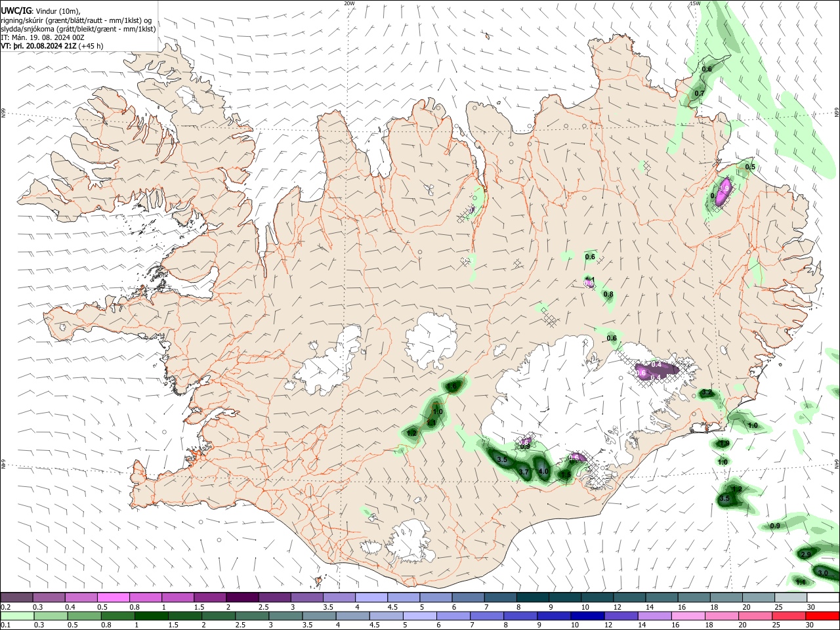Viewport: 840px width, 630px height.
Task: Click the '2.9' precipitation value over the sea
Action: [807, 555]
